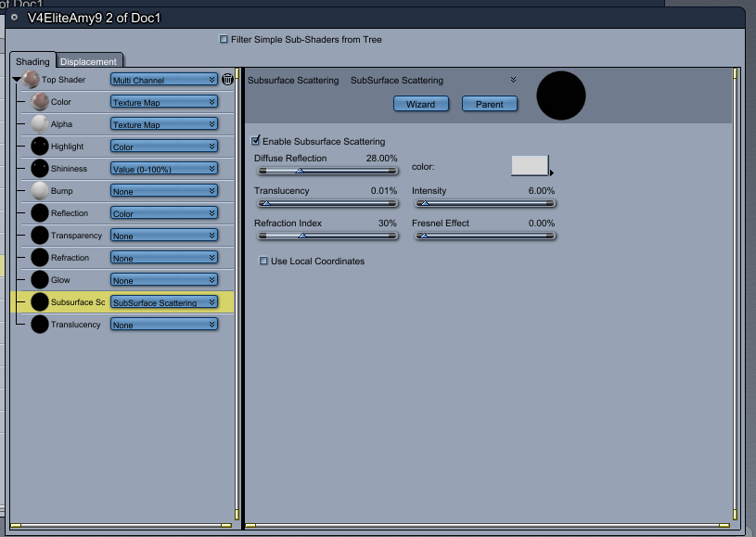Open the Refraction None dropdown
This screenshot has height=537, width=756.
(x=164, y=258)
